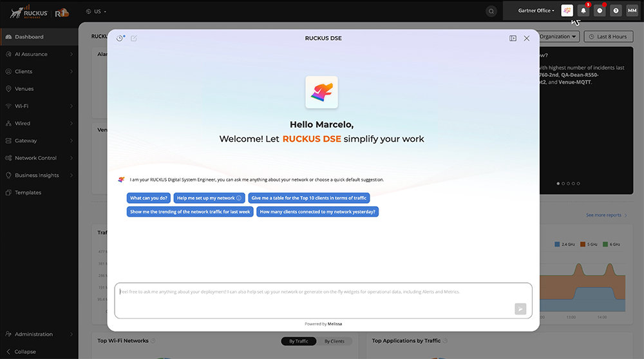Image resolution: width=644 pixels, height=359 pixels.
Task: Open activity clock icon in top bar
Action: pos(600,11)
